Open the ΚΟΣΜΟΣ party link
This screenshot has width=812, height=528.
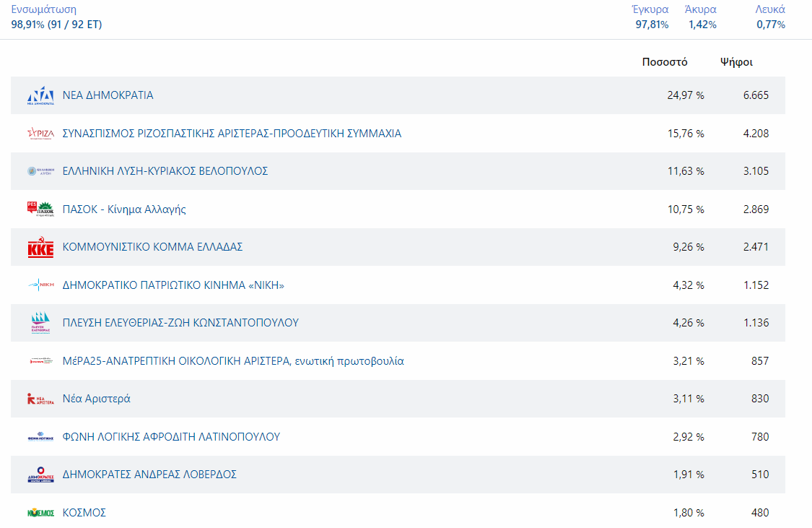click(84, 512)
